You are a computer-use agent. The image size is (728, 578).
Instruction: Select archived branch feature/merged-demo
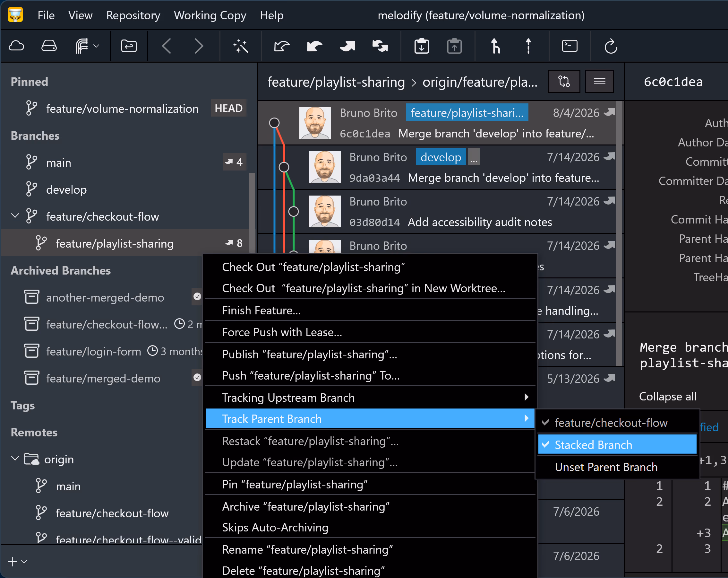[x=101, y=379]
